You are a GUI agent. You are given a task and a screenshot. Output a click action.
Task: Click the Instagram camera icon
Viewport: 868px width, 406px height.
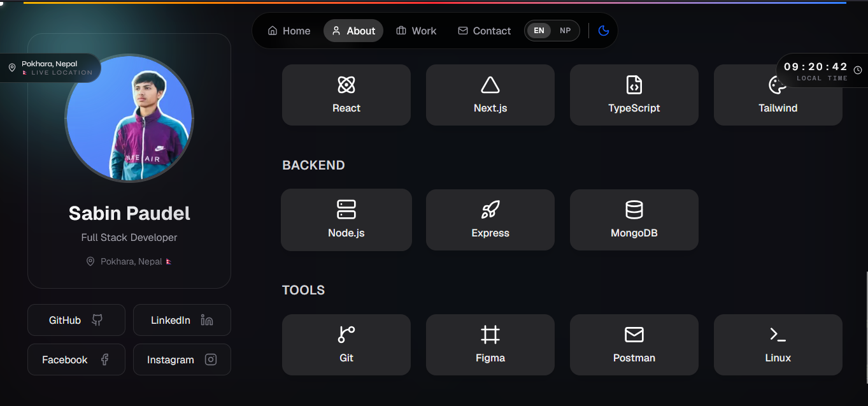(211, 359)
